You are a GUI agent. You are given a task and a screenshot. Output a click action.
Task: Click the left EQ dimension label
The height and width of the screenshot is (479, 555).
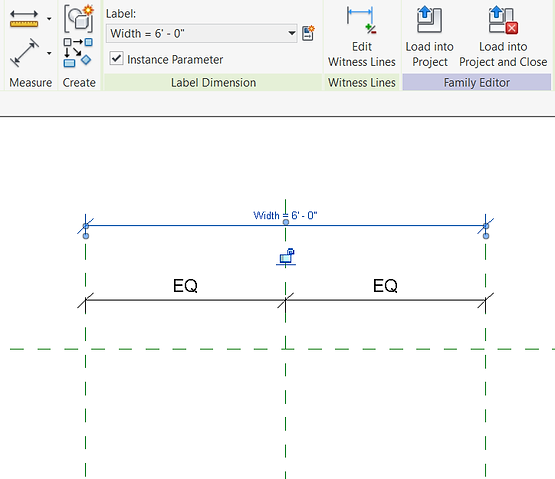click(185, 285)
